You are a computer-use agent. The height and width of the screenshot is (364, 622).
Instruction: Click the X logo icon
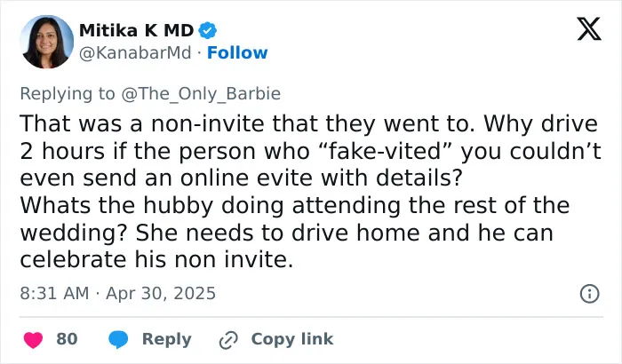pyautogui.click(x=589, y=29)
